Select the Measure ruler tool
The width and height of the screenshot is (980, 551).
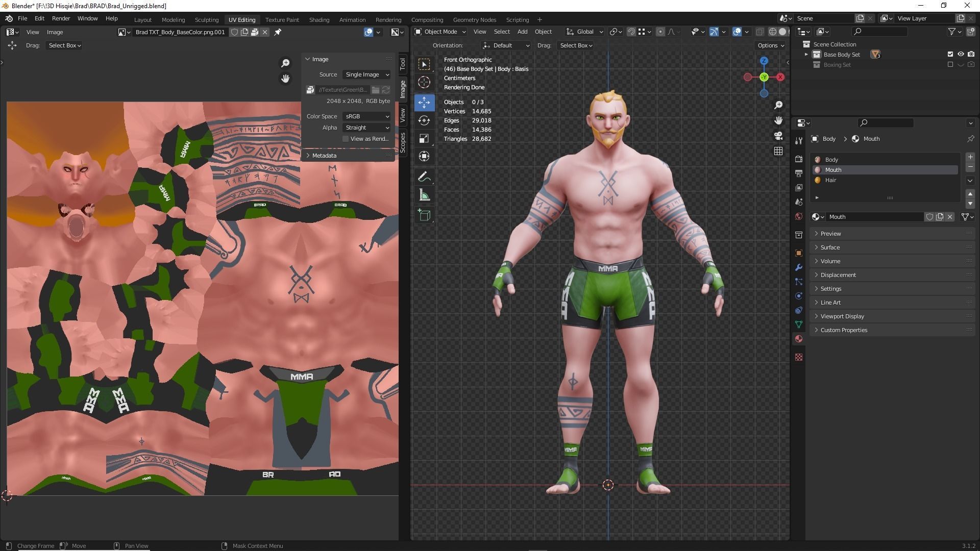tap(424, 195)
